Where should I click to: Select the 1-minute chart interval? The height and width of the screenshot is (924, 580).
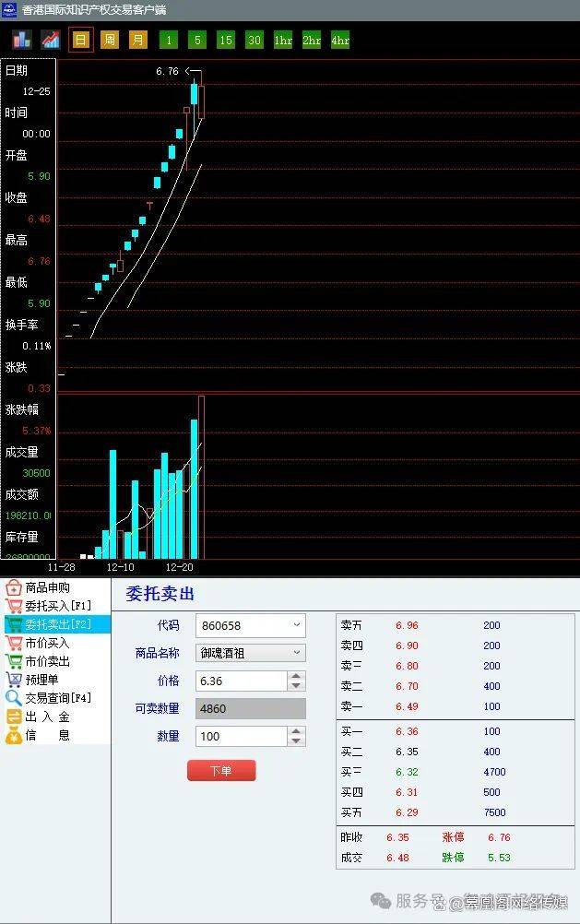(x=169, y=40)
